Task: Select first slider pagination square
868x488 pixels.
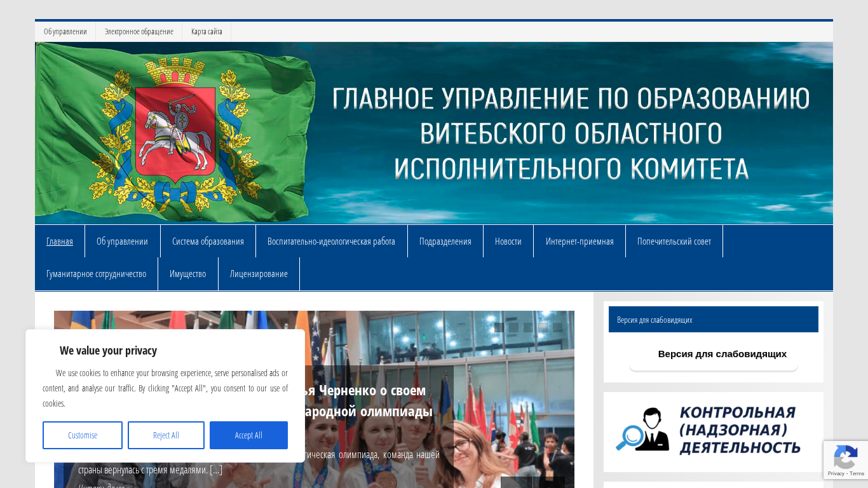Action: coord(499,328)
